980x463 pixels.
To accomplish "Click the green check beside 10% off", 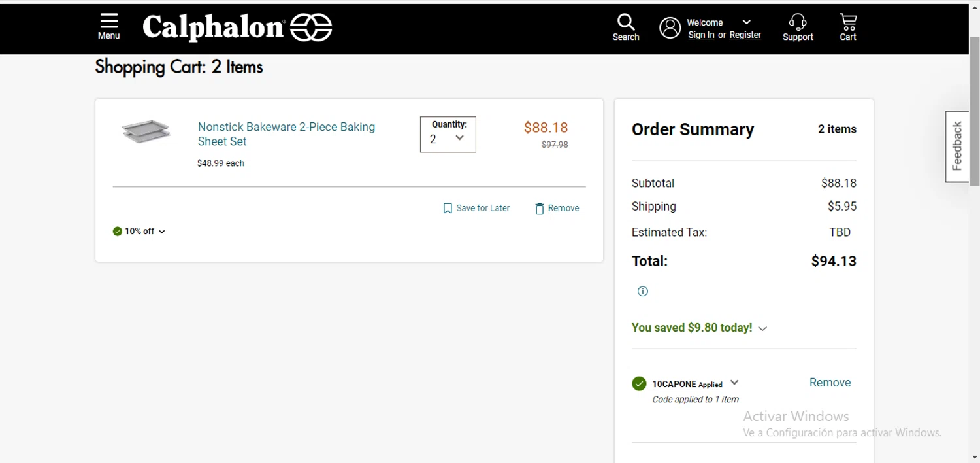I will click(118, 231).
